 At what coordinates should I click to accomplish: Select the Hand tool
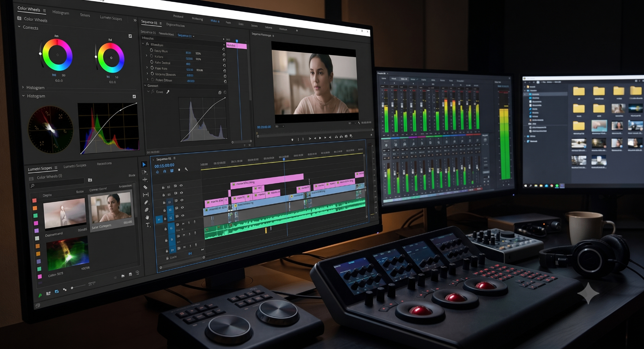coord(147,217)
